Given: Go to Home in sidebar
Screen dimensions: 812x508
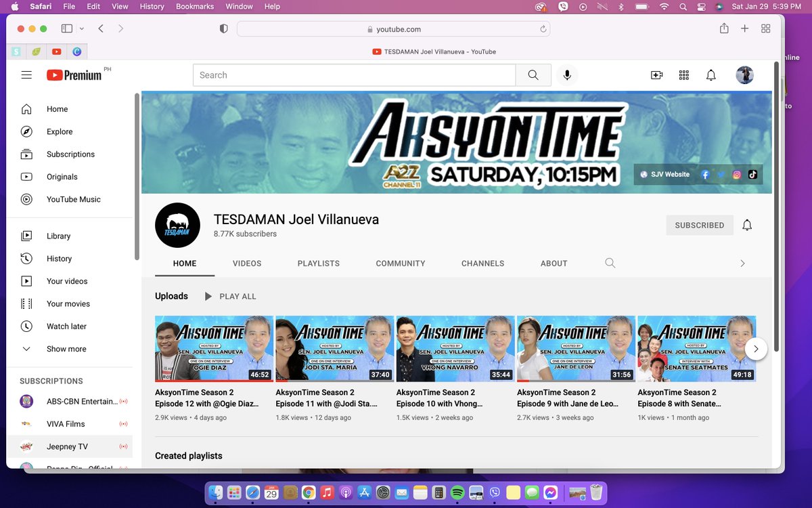Looking at the screenshot, I should click(x=70, y=109).
